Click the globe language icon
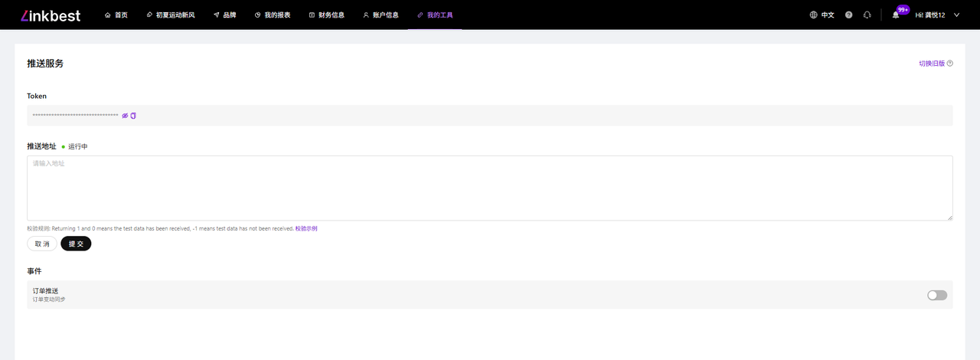 click(x=813, y=15)
